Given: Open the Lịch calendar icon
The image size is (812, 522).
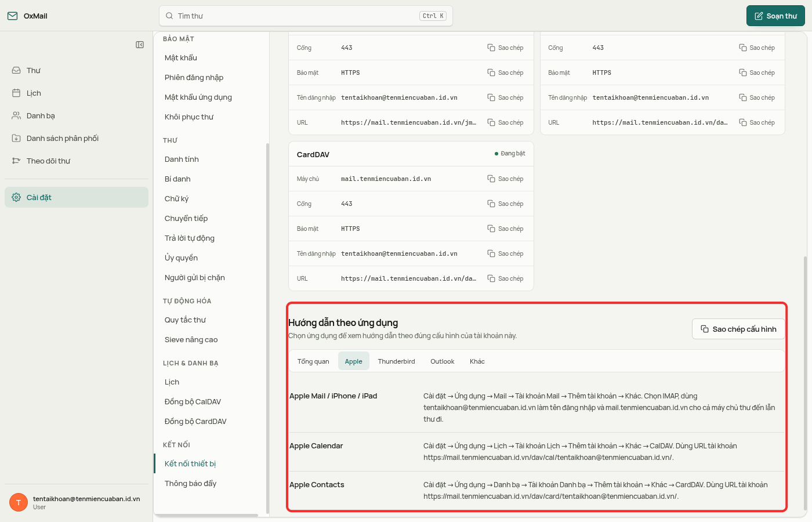Looking at the screenshot, I should [x=16, y=93].
